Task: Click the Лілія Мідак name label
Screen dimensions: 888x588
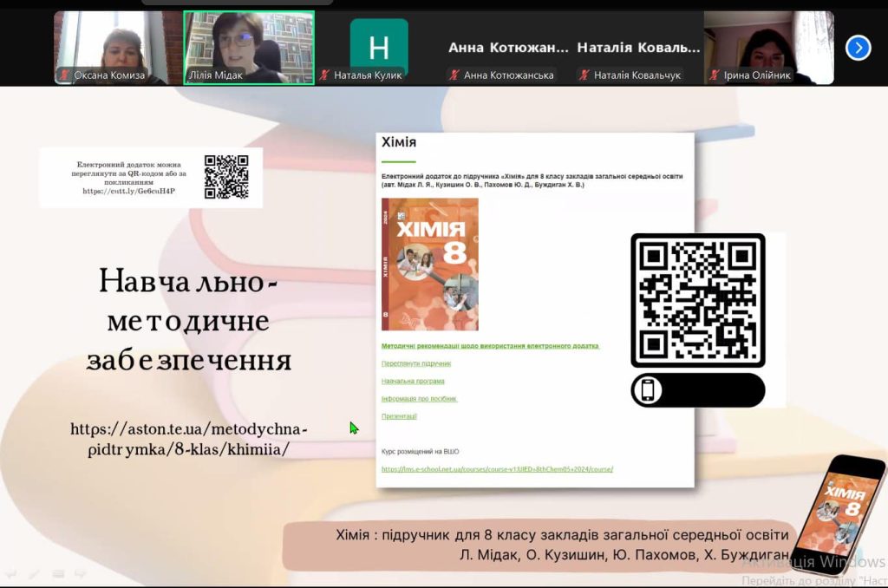Action: 216,75
